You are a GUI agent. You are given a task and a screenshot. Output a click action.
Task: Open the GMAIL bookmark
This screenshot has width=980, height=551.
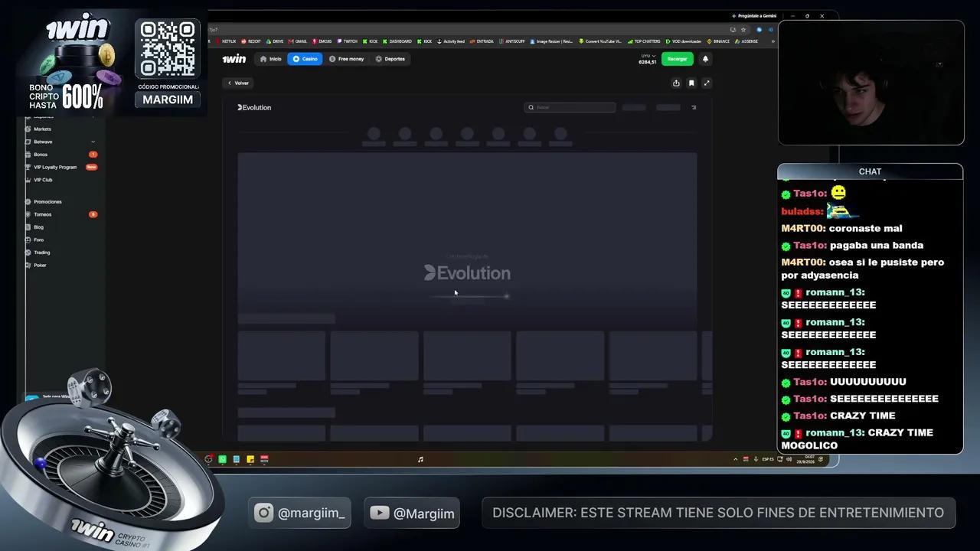298,41
